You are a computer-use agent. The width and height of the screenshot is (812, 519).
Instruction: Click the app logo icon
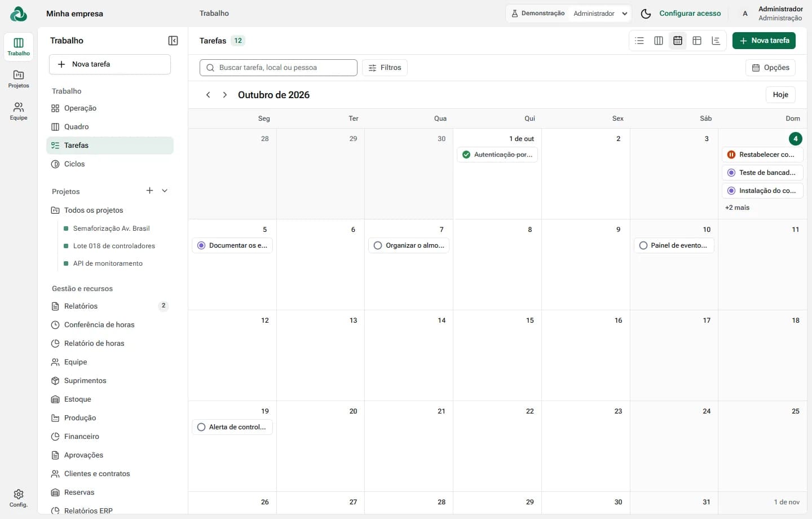click(19, 14)
